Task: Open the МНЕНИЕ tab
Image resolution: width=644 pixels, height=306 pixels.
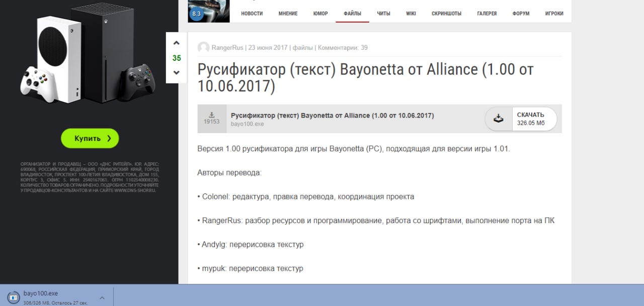Action: 288,14
